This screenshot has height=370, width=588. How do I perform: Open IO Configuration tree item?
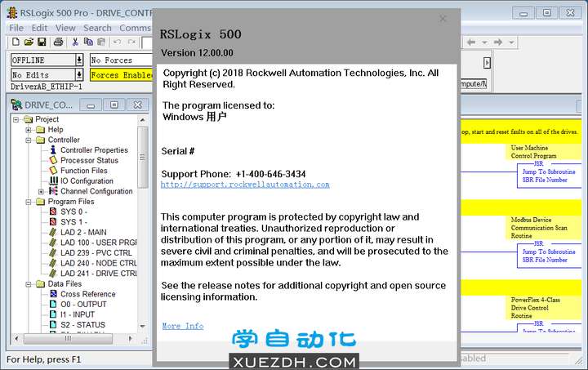(x=87, y=181)
